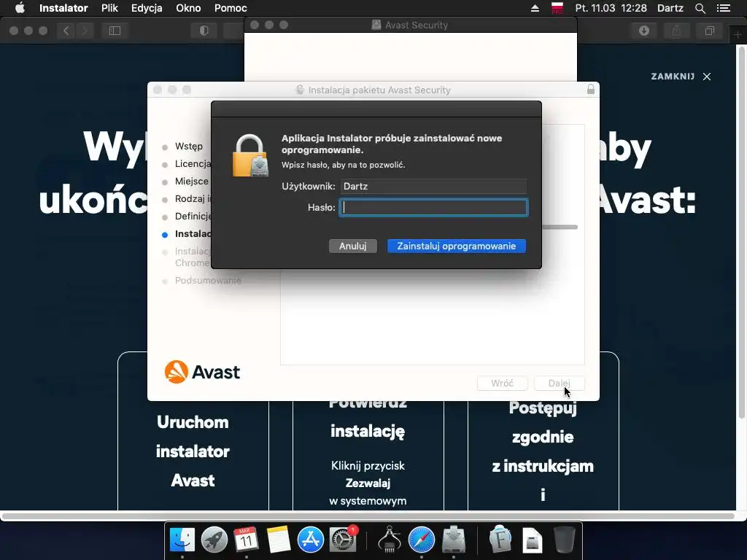Click the Dalej button

click(559, 384)
